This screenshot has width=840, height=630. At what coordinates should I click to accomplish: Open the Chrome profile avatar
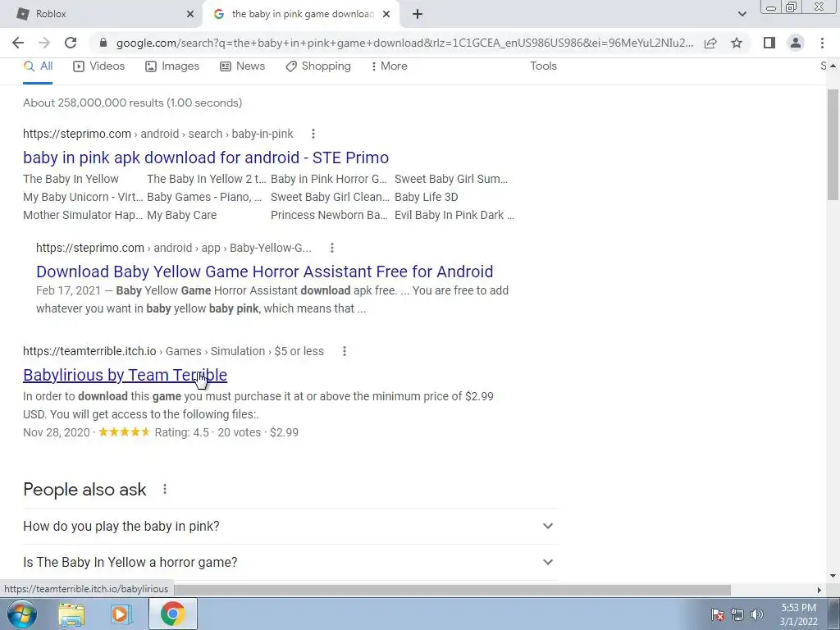click(x=796, y=43)
